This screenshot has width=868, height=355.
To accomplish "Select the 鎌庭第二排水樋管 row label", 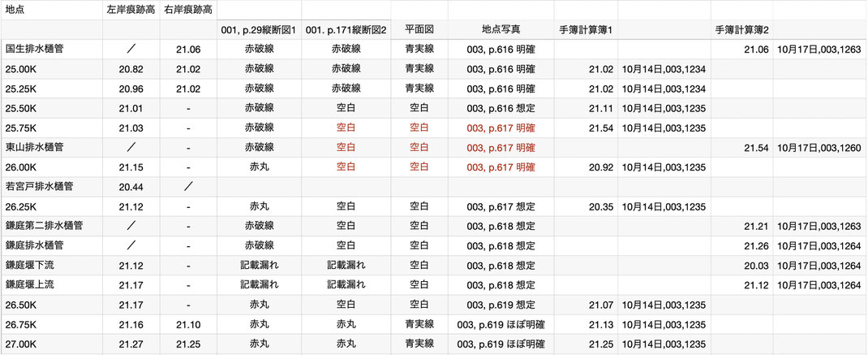I will point(43,227).
